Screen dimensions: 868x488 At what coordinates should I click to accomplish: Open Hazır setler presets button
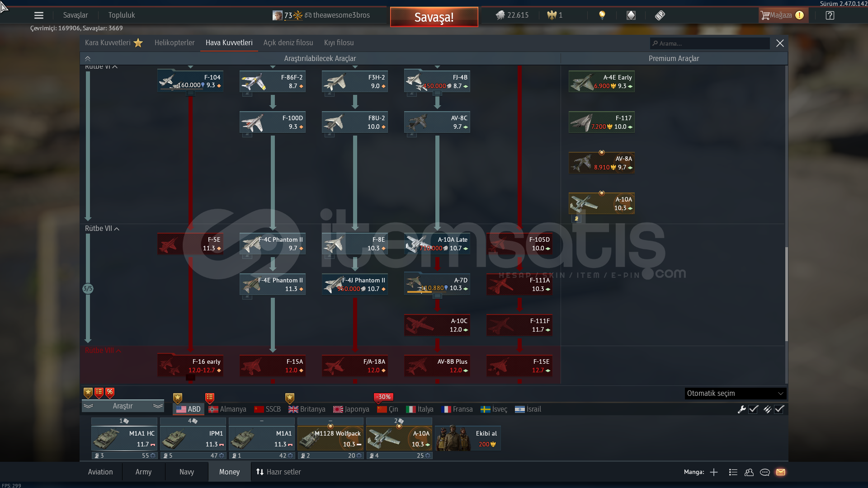pyautogui.click(x=278, y=472)
